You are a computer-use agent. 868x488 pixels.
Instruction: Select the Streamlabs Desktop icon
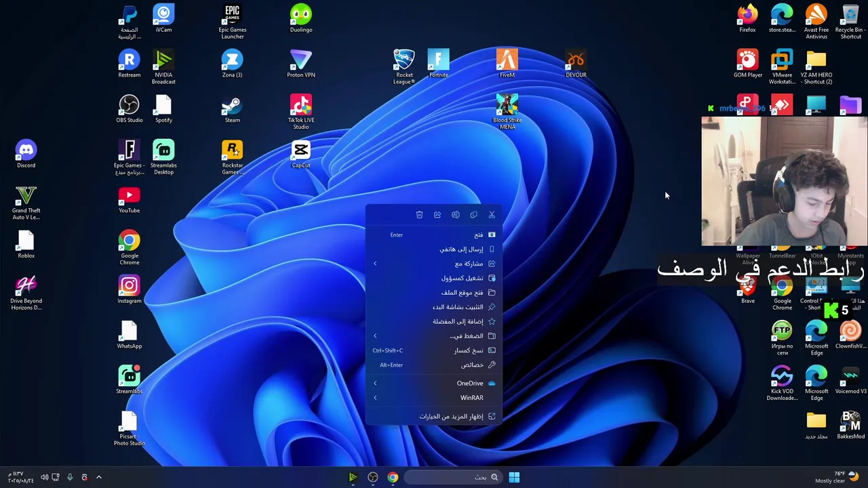pyautogui.click(x=163, y=157)
